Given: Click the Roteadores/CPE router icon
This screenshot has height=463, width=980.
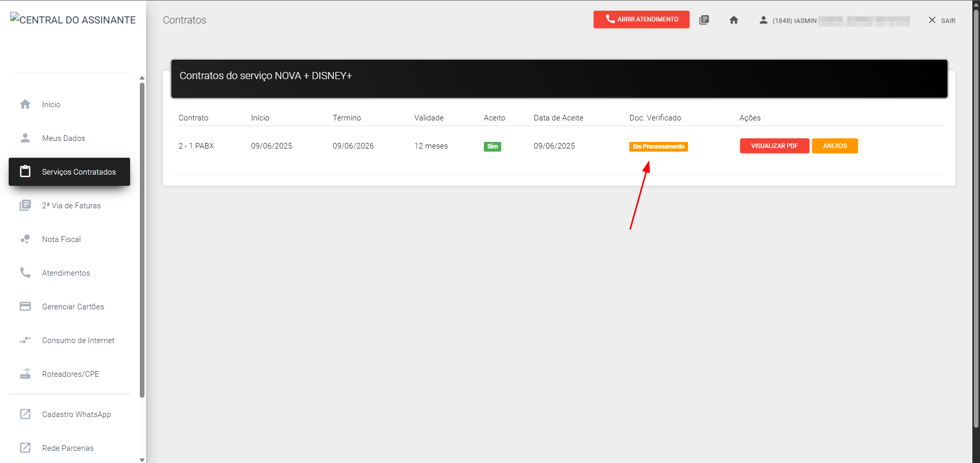Looking at the screenshot, I should 25,374.
